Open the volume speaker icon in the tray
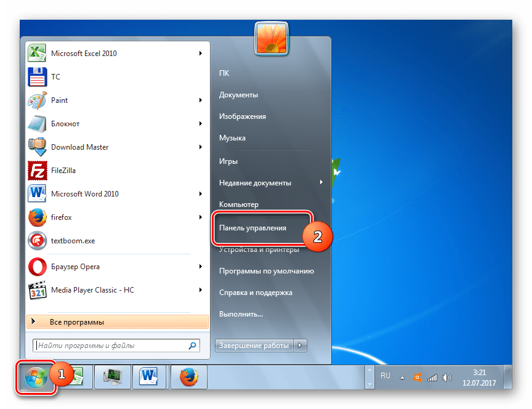Image resolution: width=532 pixels, height=409 pixels. pos(448,377)
